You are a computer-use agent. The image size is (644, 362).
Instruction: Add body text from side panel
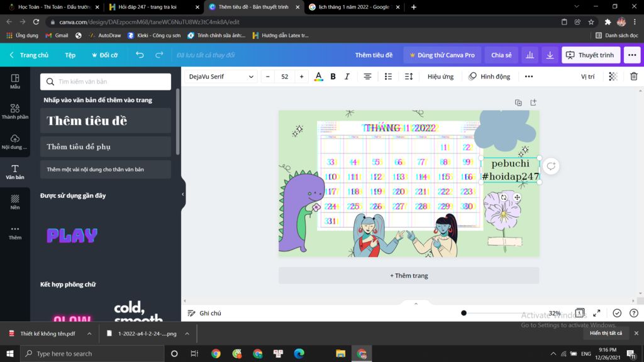(106, 169)
